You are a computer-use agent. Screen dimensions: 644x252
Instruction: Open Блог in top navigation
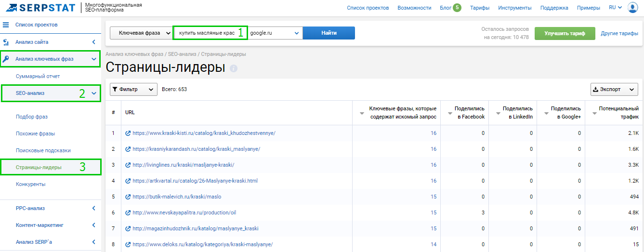pos(446,8)
